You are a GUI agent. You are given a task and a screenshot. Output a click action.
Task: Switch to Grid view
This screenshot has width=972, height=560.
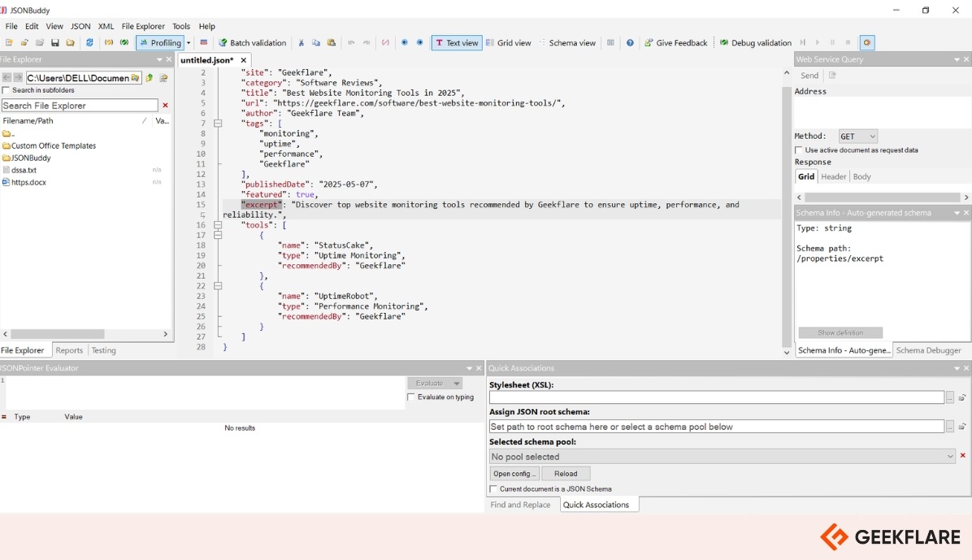[x=508, y=43]
